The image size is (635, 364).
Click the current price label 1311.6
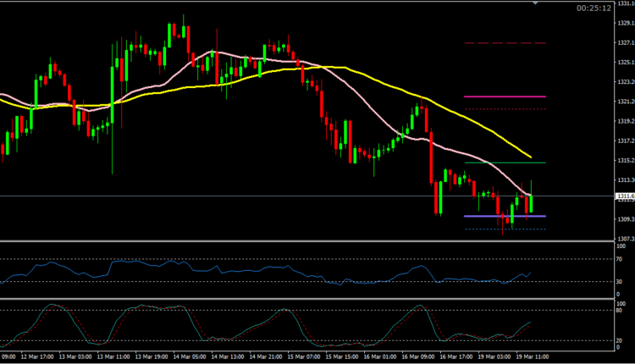click(624, 196)
